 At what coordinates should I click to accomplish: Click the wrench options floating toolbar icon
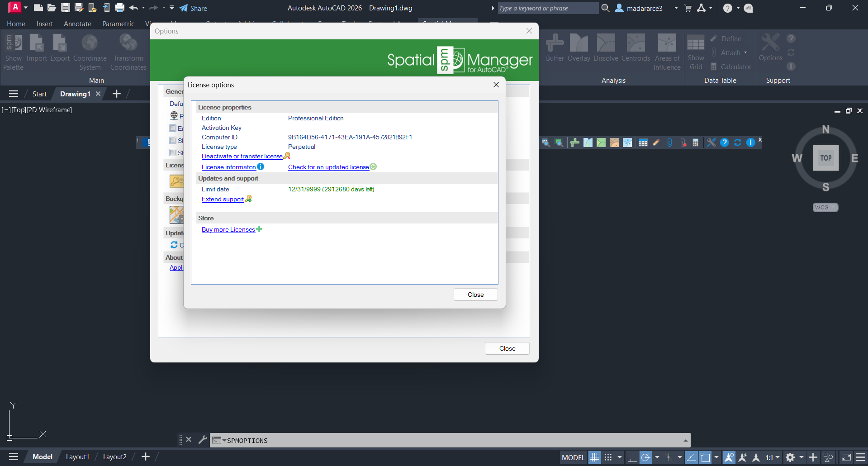tap(711, 143)
